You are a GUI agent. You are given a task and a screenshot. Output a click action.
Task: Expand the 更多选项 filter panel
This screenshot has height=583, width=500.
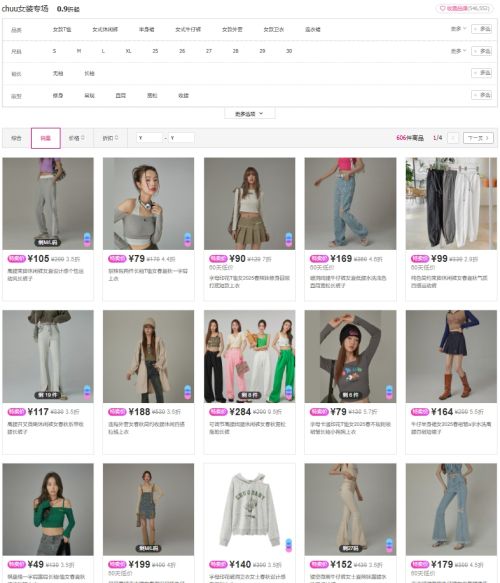[x=249, y=114]
